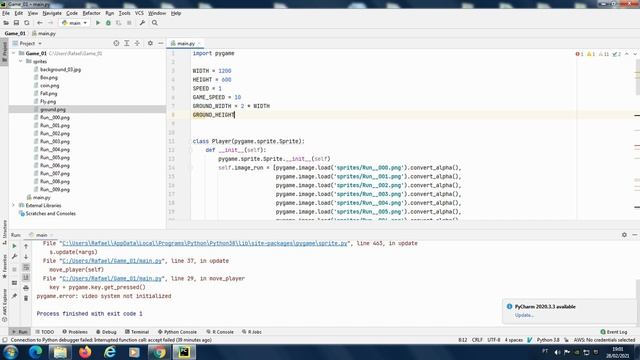Expand External Libraries node
This screenshot has height=360, width=640.
point(14,205)
